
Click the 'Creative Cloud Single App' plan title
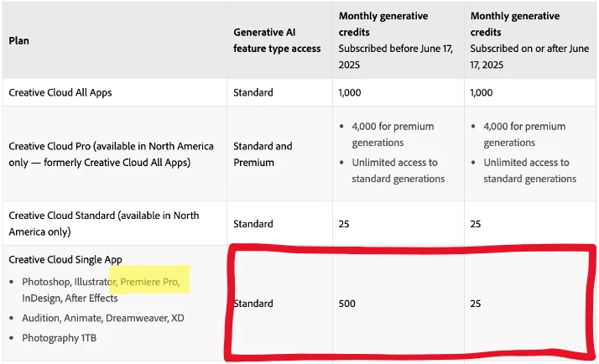point(65,260)
